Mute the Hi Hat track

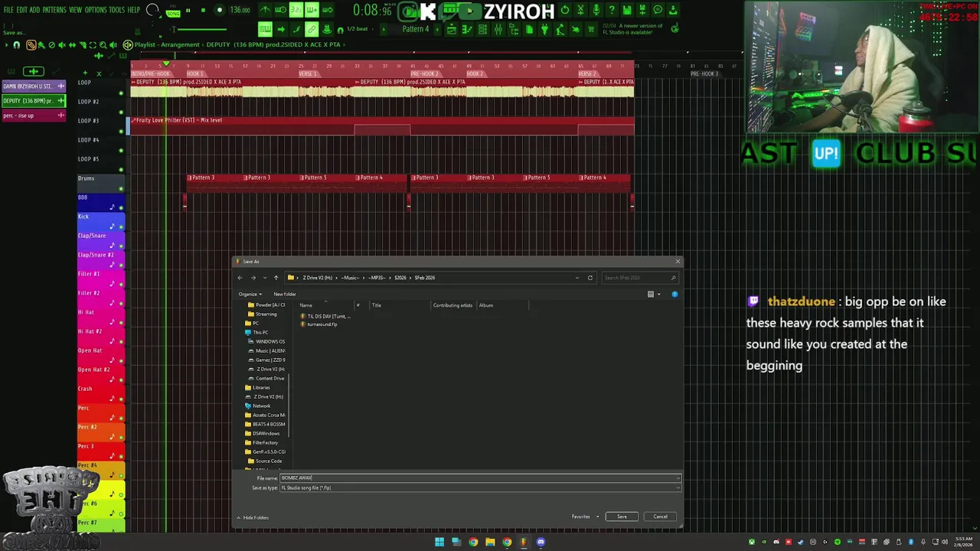pos(121,323)
